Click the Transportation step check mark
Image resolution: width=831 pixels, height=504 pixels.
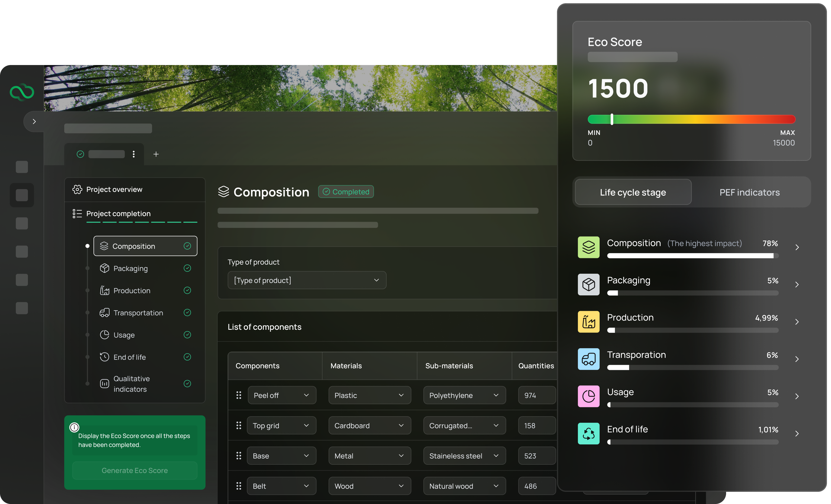pos(187,313)
